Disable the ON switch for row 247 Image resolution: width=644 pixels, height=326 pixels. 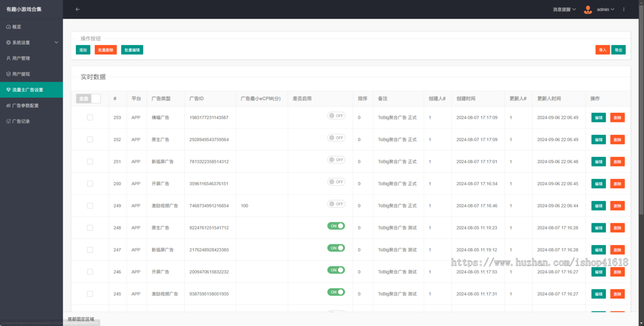click(x=336, y=248)
